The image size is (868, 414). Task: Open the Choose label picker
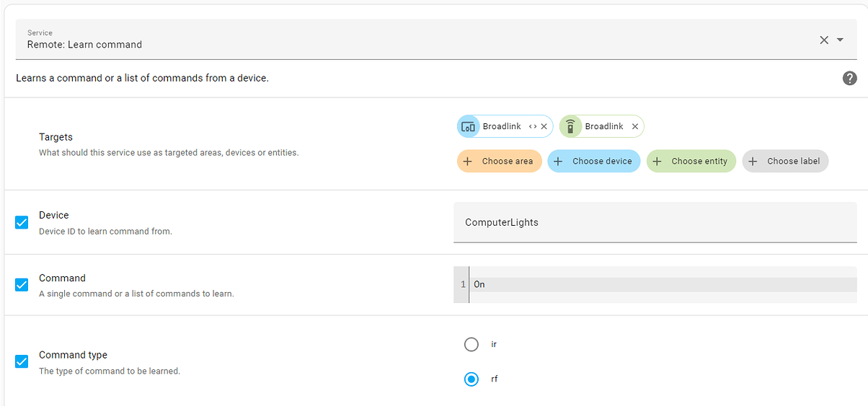point(785,161)
